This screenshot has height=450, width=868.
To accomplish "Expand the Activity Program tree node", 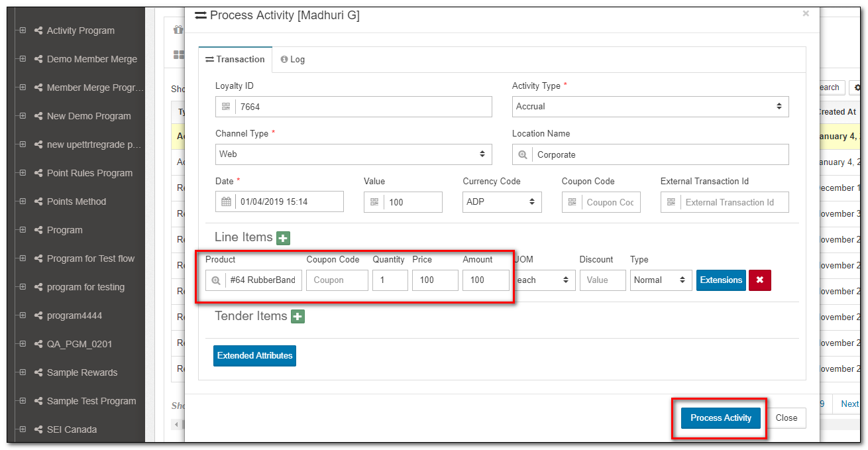I will pyautogui.click(x=23, y=30).
